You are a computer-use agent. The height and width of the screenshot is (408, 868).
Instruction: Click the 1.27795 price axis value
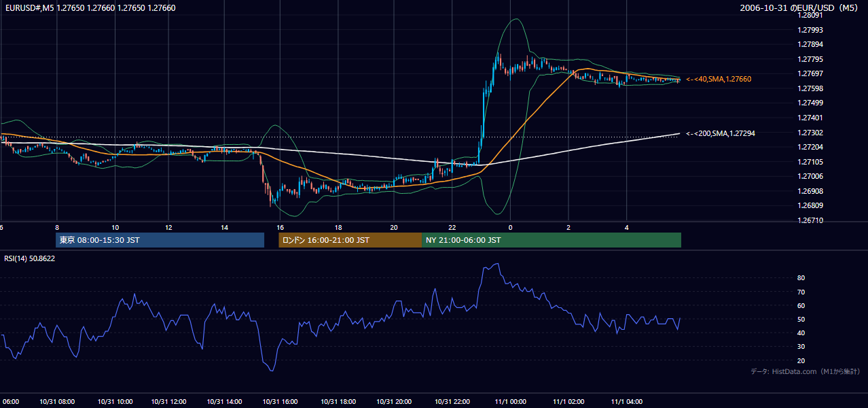tap(810, 59)
